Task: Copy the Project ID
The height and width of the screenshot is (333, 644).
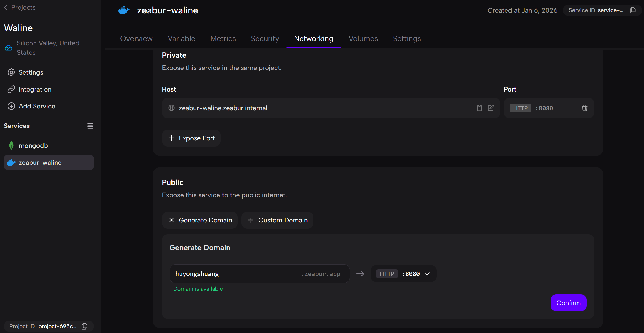Action: (x=85, y=326)
